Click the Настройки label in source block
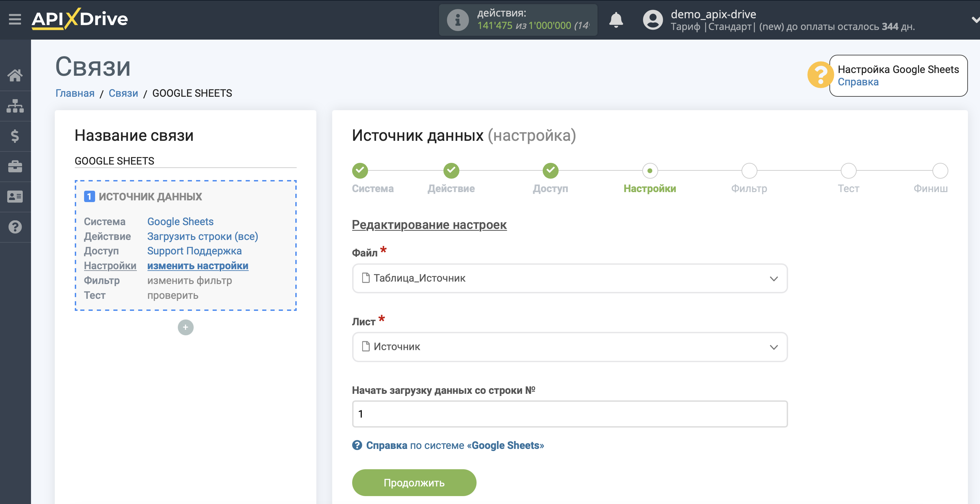Screen dimensions: 980x504 point(110,266)
